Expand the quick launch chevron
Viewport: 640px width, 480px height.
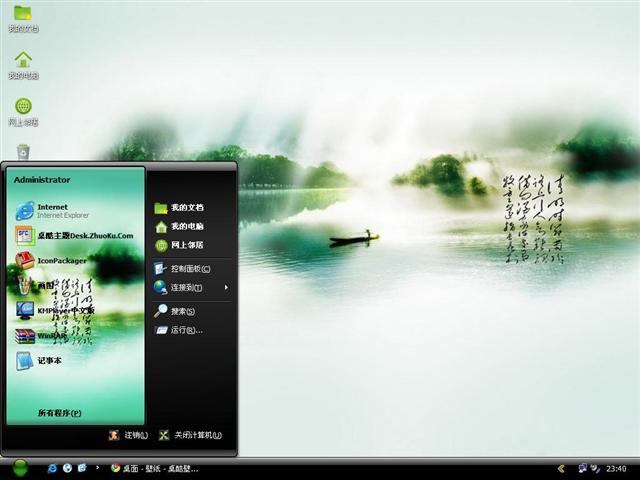point(97,467)
